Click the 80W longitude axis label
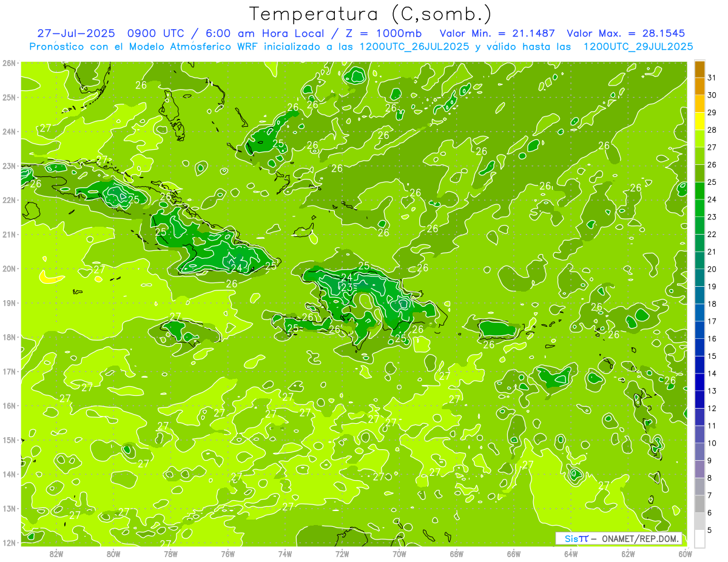The image size is (728, 562). (113, 554)
